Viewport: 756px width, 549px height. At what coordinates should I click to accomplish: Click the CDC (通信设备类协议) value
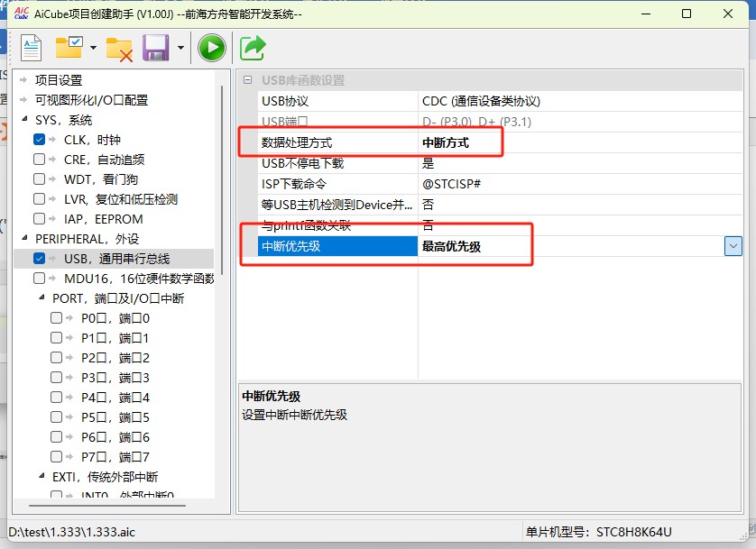(481, 101)
